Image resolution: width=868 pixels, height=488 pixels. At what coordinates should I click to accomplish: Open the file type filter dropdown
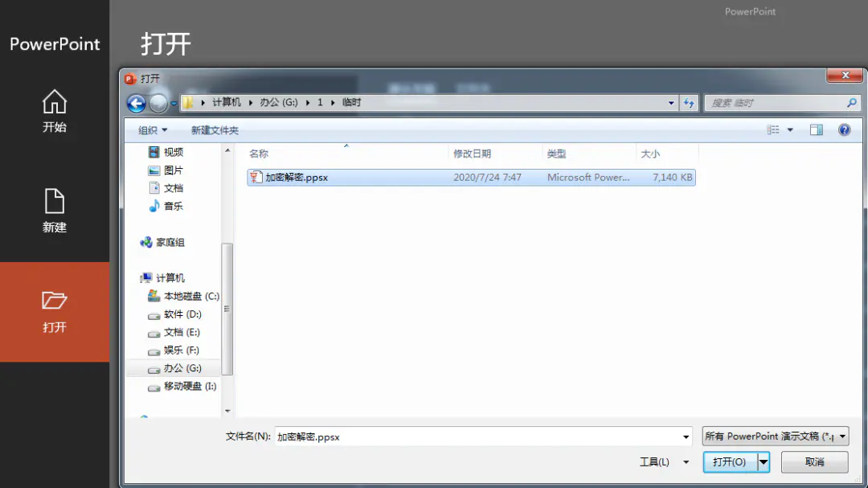click(775, 437)
